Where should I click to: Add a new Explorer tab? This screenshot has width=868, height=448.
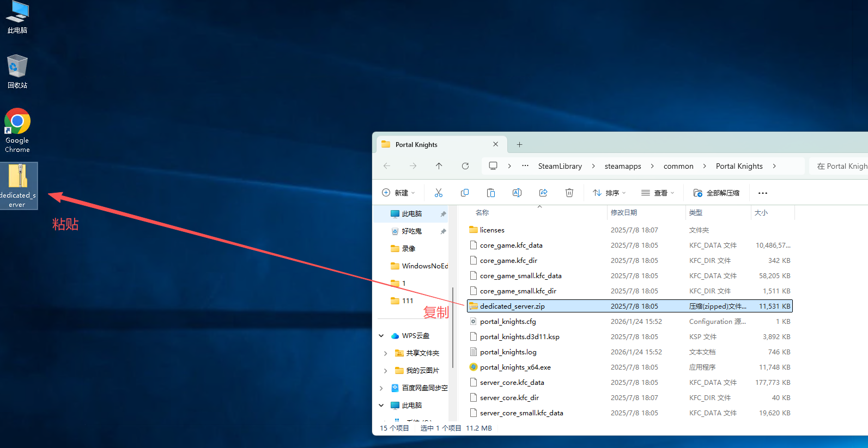pyautogui.click(x=519, y=145)
